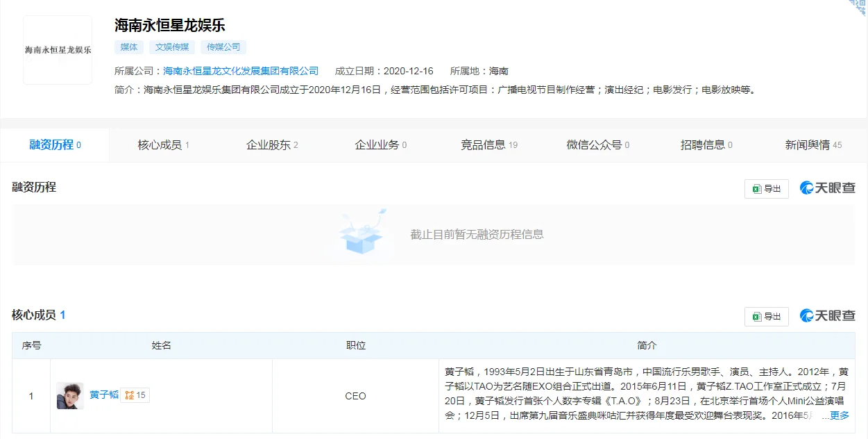Click the CEO position cell
This screenshot has height=439, width=868.
click(x=356, y=396)
